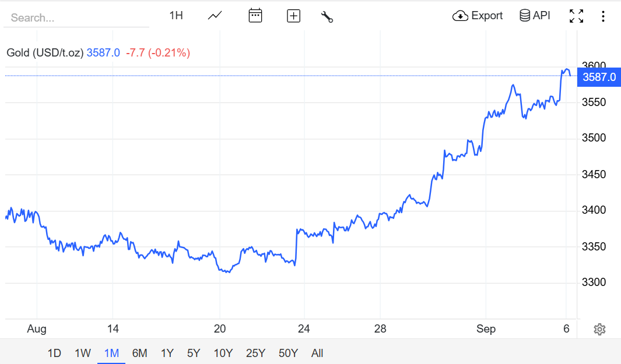
Task: Click the 3450 y-axis label
Action: coord(594,174)
